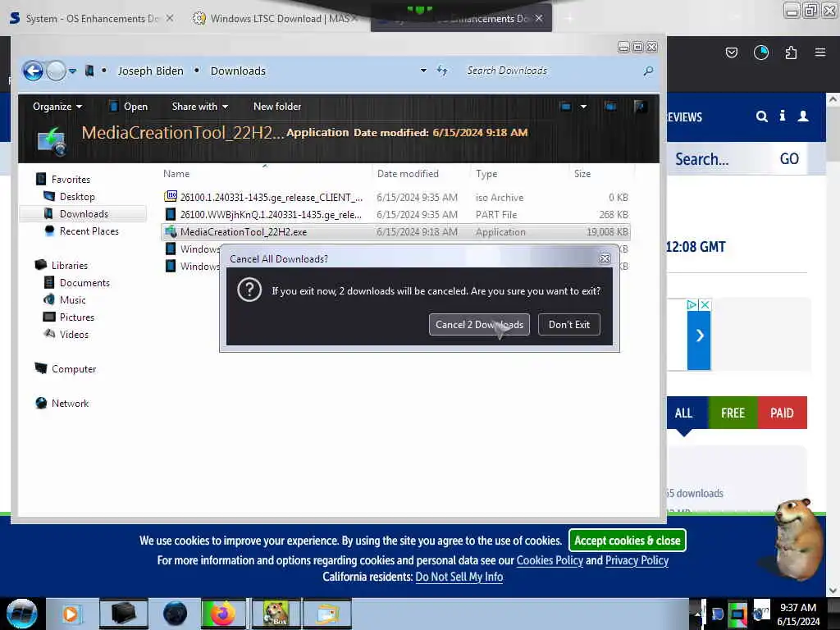
Task: Select Downloads in address breadcrumb
Action: (x=238, y=71)
